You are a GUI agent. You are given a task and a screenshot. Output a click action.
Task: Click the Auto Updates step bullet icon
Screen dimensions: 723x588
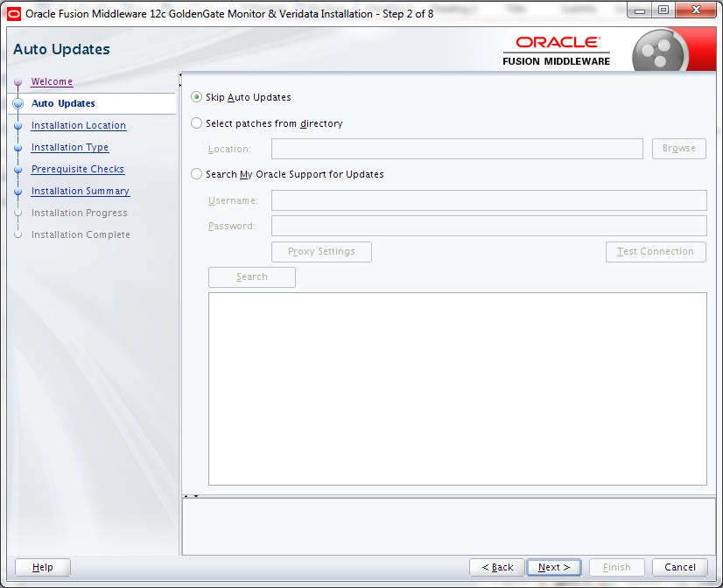(18, 103)
